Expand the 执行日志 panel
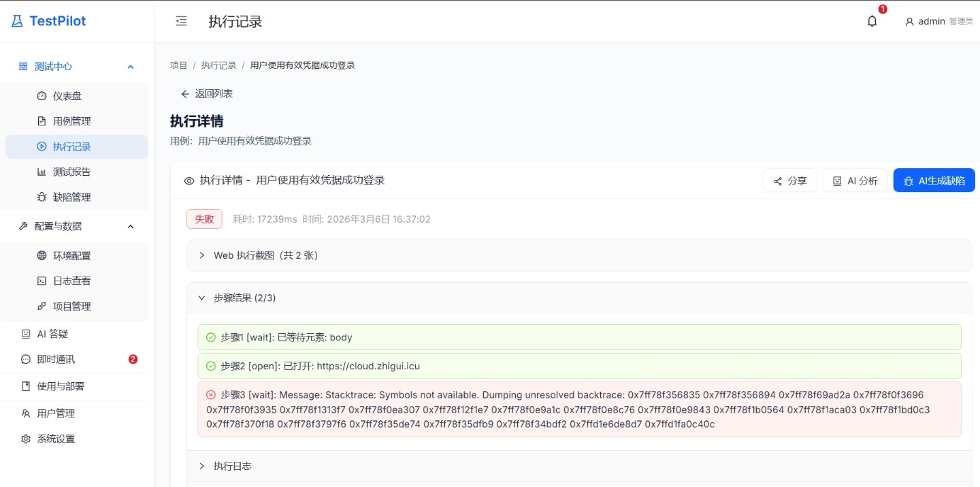Screen dimensions: 980x487 [579, 466]
